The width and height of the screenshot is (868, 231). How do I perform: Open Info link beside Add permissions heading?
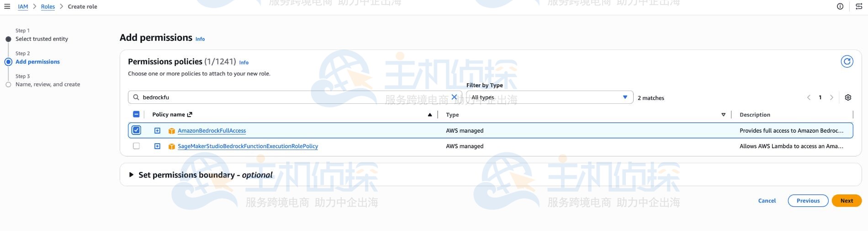point(200,39)
